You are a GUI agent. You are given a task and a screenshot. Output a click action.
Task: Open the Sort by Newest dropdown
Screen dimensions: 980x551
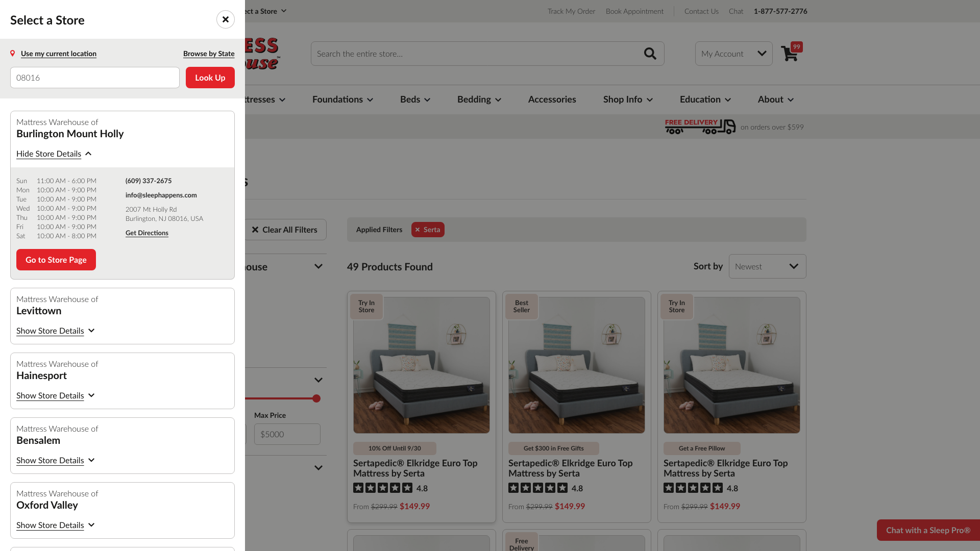767,266
